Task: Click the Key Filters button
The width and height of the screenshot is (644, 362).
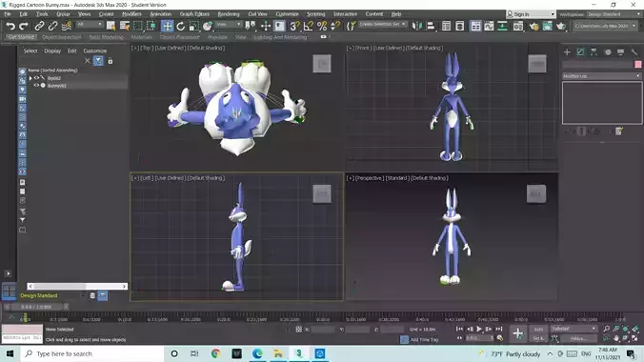Action: point(578,338)
